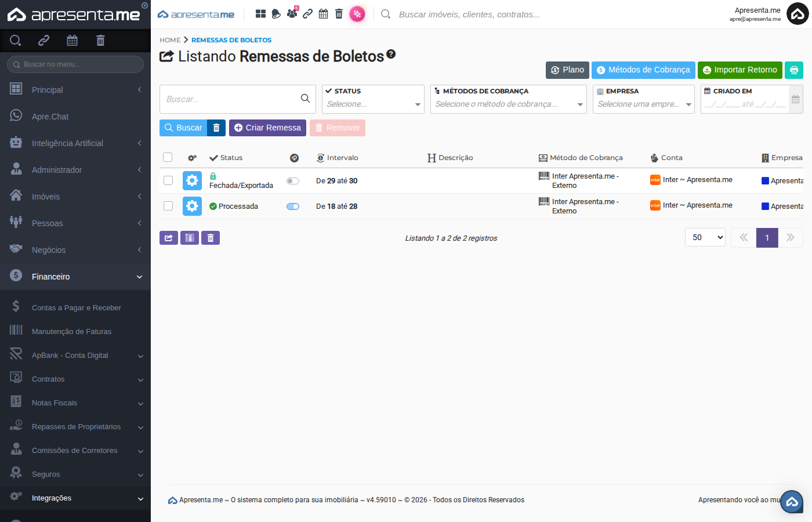This screenshot has width=812, height=522.
Task: Click the Remover button
Action: click(338, 128)
